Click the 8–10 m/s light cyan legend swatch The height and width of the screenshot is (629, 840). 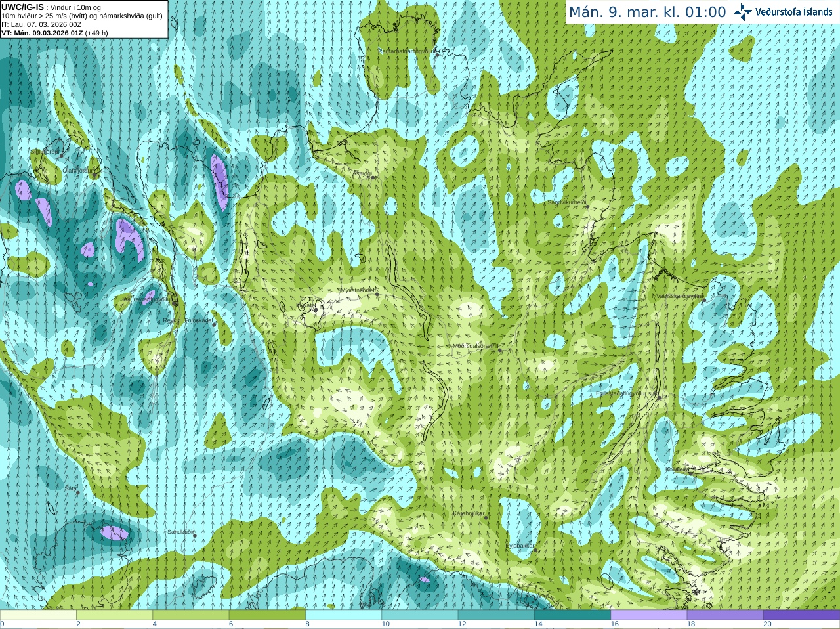[343, 615]
